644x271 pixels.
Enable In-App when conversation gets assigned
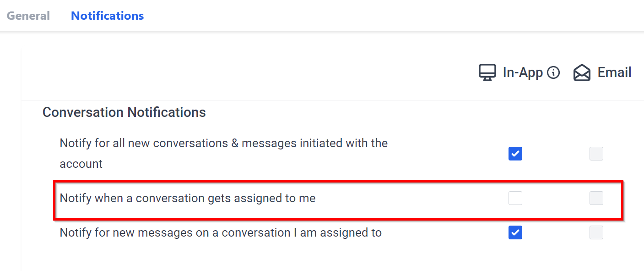[x=515, y=198]
